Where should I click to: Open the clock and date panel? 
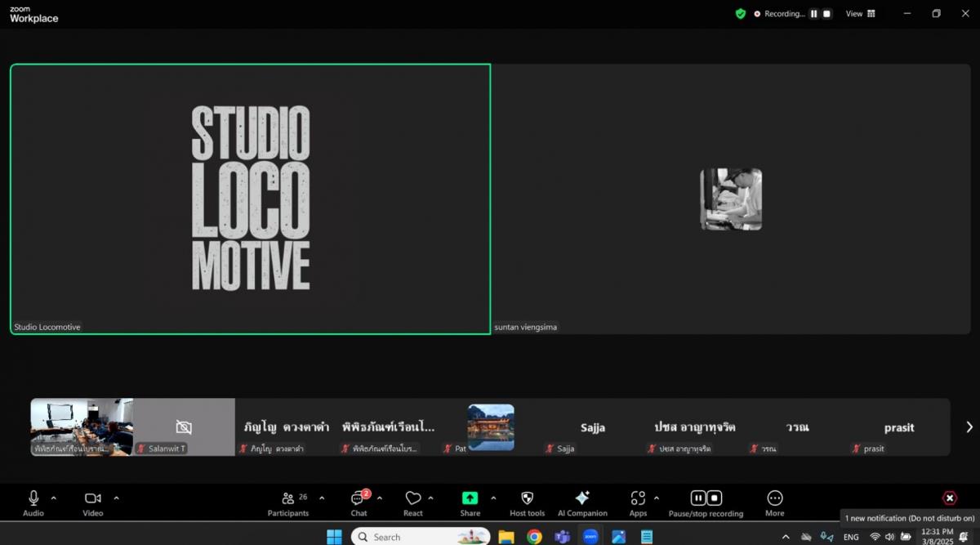tap(937, 537)
